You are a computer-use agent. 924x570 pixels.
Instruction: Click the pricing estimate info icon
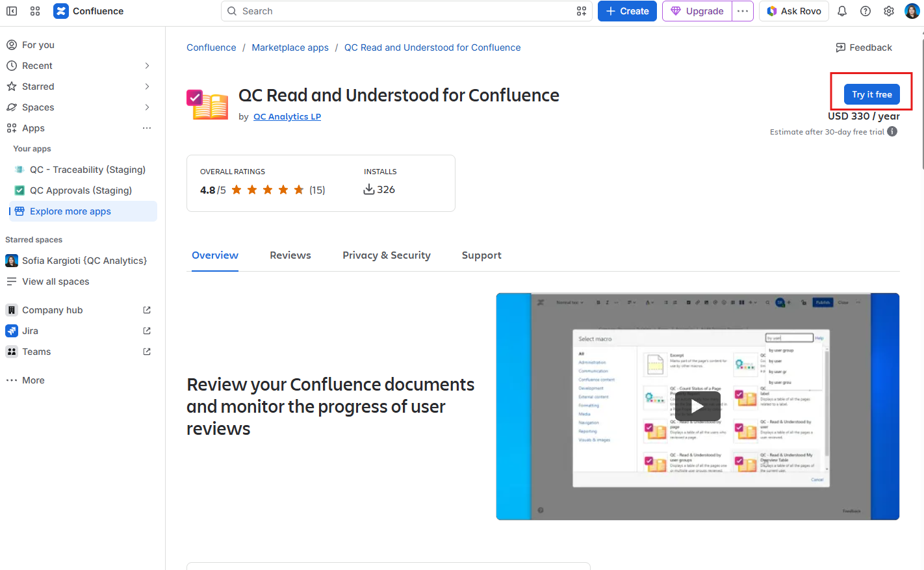tap(892, 131)
